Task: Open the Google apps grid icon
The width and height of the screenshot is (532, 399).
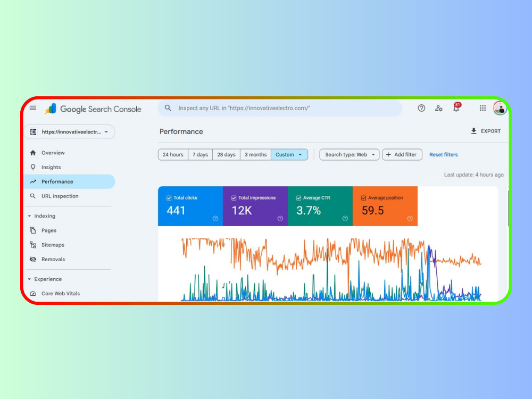Action: tap(483, 108)
